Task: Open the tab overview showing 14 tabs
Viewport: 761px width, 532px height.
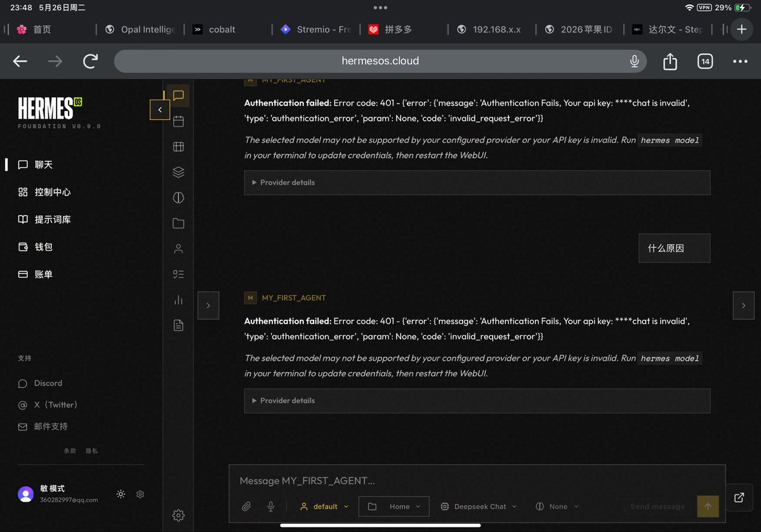Action: (x=705, y=61)
